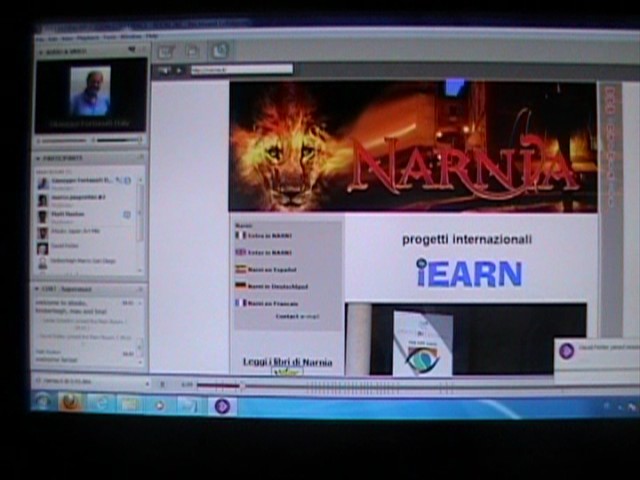Image resolution: width=640 pixels, height=480 pixels.
Task: Click Giuseppe's participant avatar
Action: (43, 183)
